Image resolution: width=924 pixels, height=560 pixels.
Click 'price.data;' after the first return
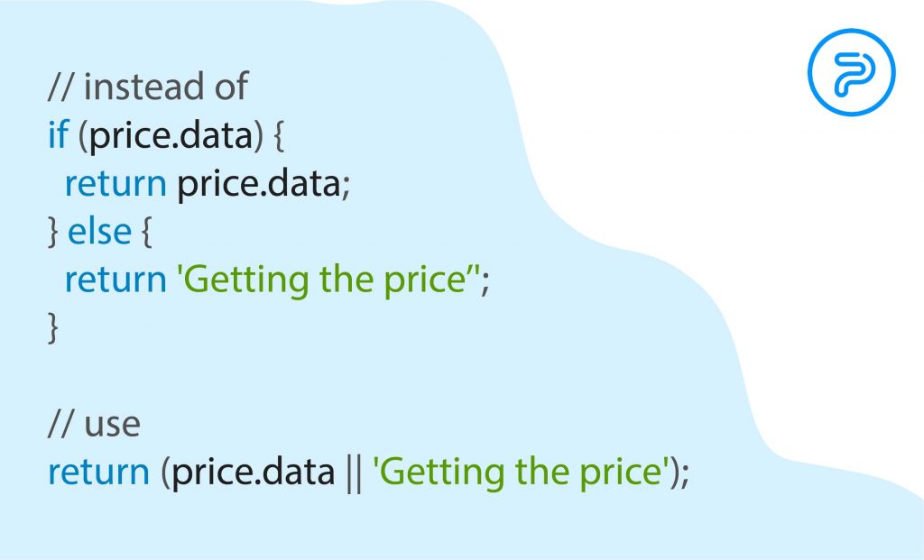click(264, 184)
